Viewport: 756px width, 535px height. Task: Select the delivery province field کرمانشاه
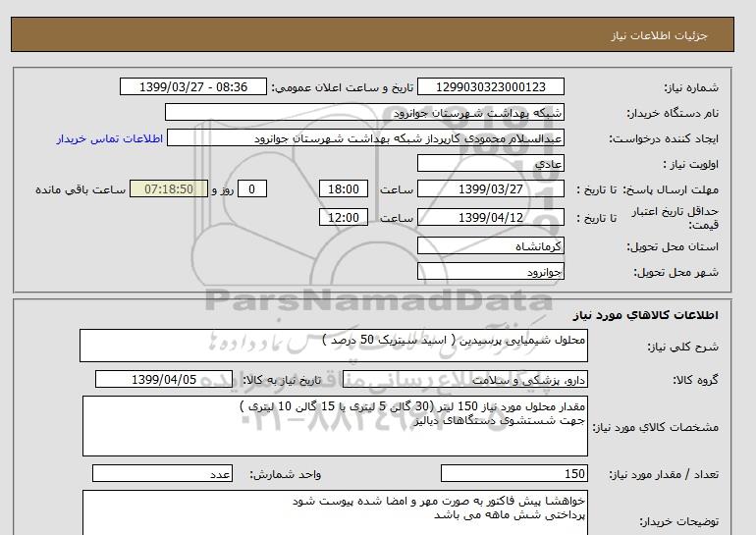pyautogui.click(x=490, y=245)
